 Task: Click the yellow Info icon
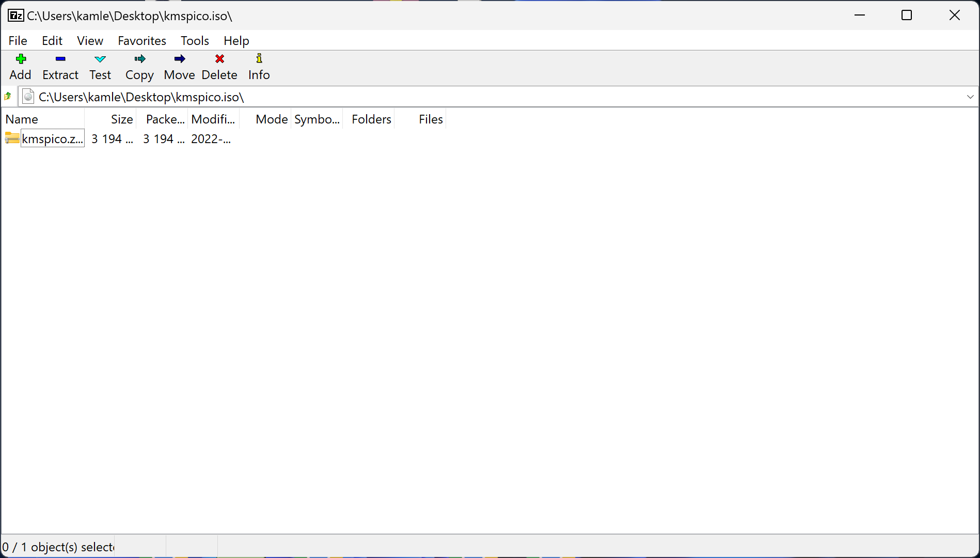point(259,58)
